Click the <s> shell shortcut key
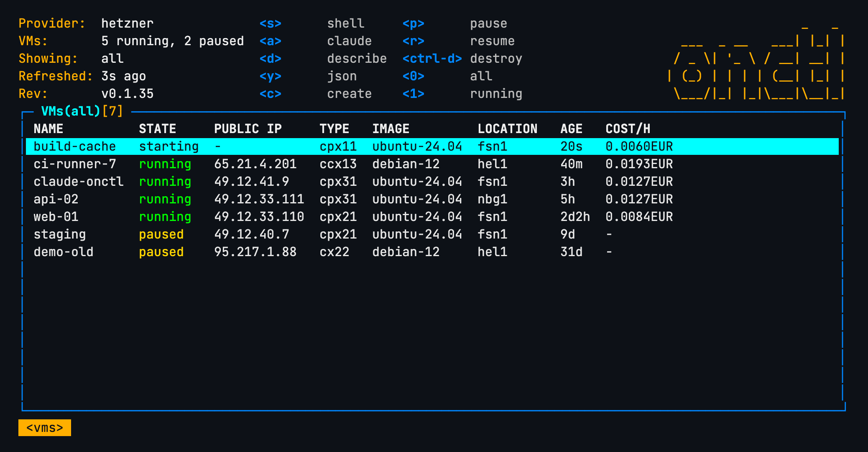The width and height of the screenshot is (868, 452). (270, 23)
